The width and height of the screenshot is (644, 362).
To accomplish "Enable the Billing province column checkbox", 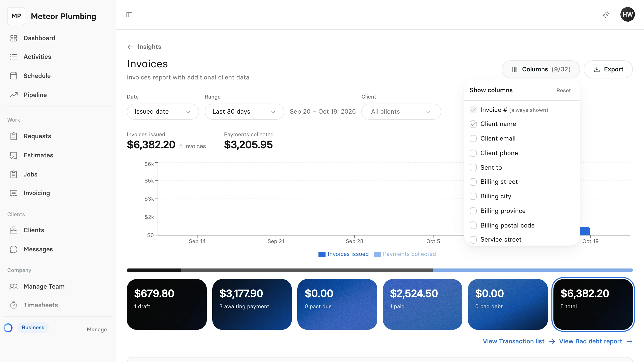I will tap(473, 211).
